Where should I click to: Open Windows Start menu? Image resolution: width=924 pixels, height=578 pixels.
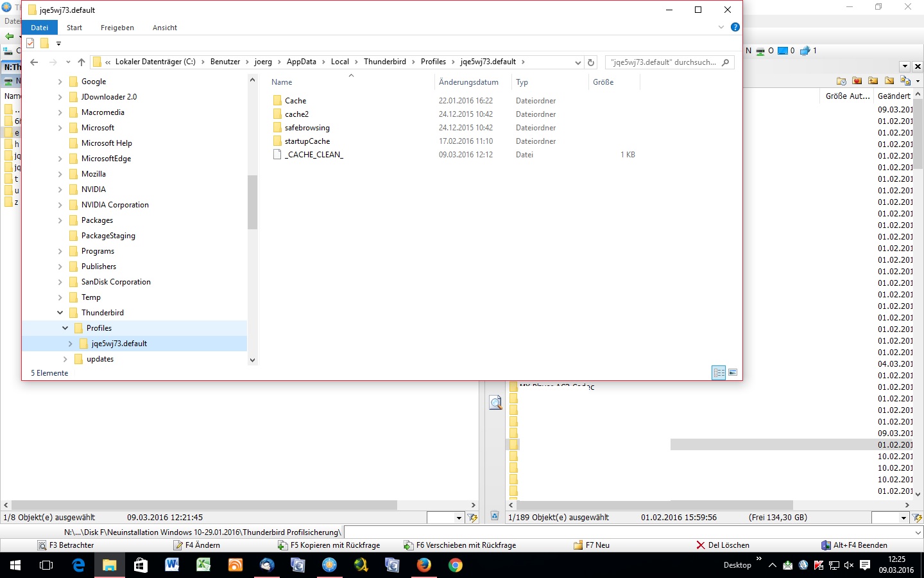(15, 565)
